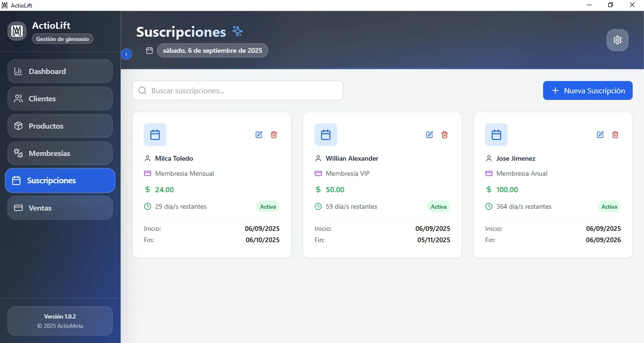Screen dimensions: 644x343
Task: Delete Milca Toledo's subscription with the trash icon
Action: [273, 135]
